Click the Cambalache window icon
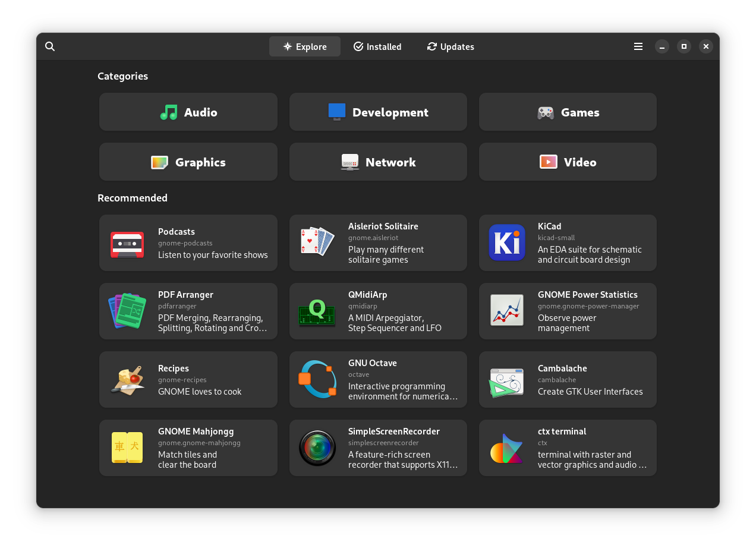 [507, 382]
